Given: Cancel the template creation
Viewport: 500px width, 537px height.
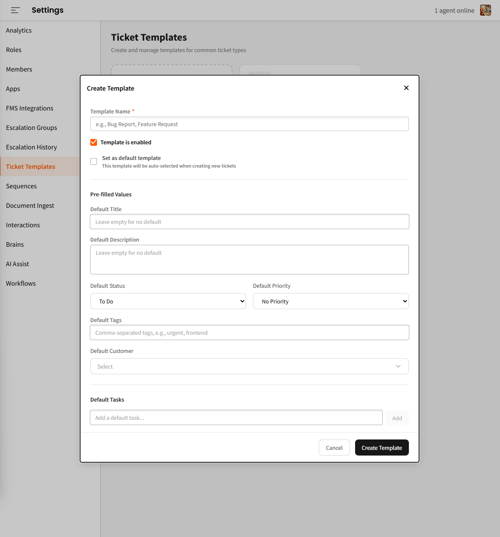Looking at the screenshot, I should point(334,448).
